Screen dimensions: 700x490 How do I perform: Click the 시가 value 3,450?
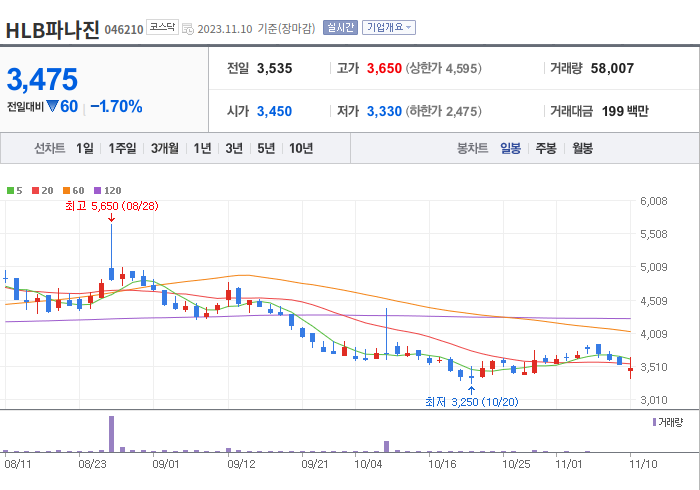[274, 111]
